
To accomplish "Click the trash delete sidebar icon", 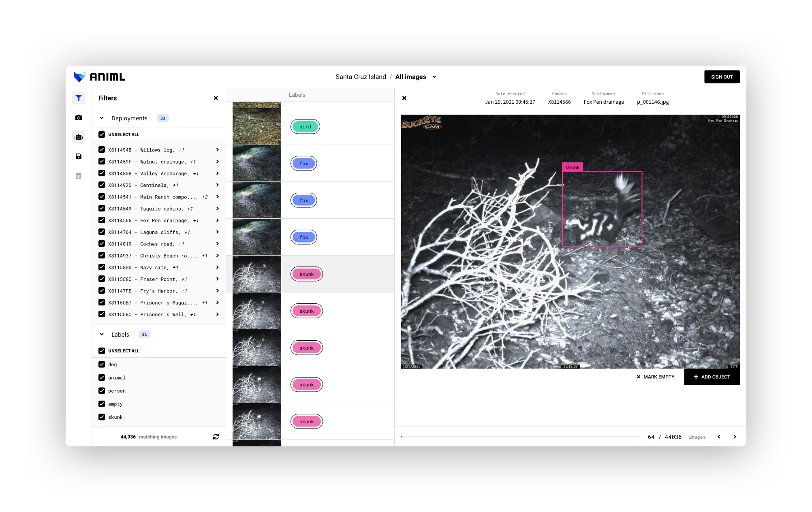I will click(x=79, y=176).
